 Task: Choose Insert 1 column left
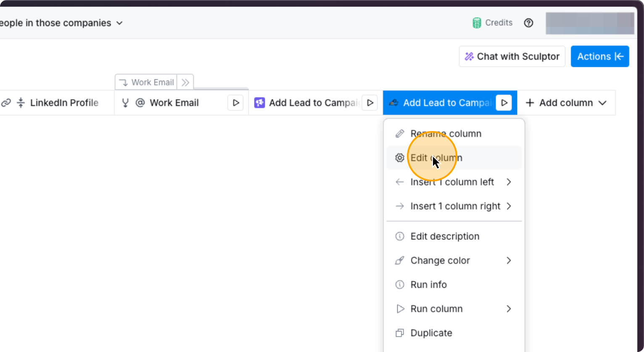coord(452,182)
